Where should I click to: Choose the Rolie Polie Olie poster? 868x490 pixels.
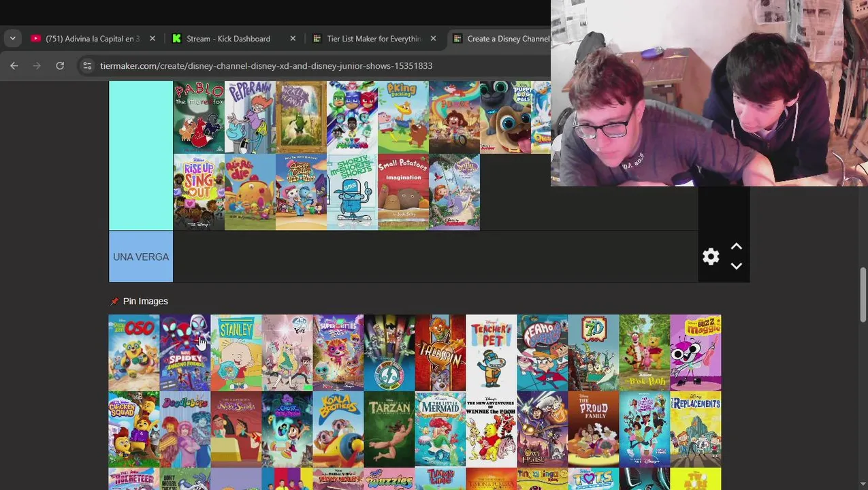[x=250, y=192]
